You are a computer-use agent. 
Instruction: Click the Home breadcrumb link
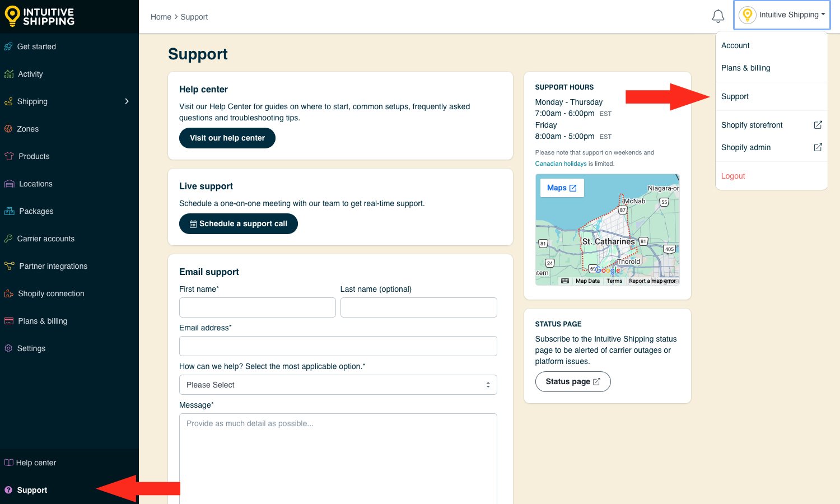[x=161, y=17]
